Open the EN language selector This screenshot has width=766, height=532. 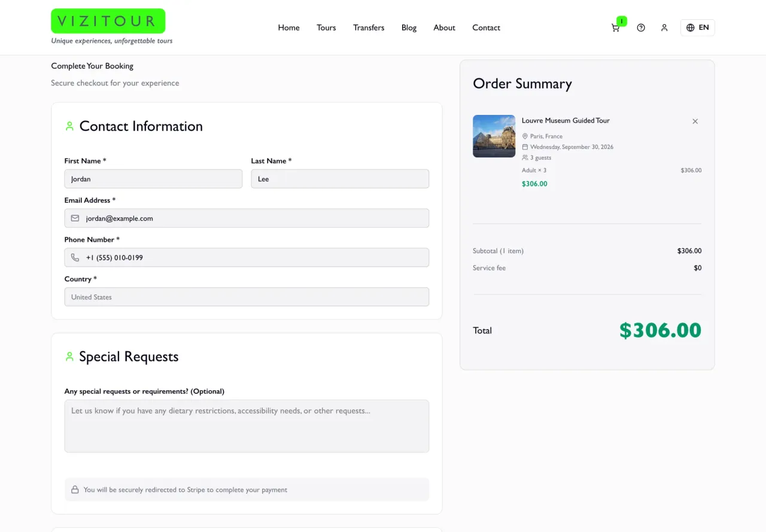click(x=697, y=28)
